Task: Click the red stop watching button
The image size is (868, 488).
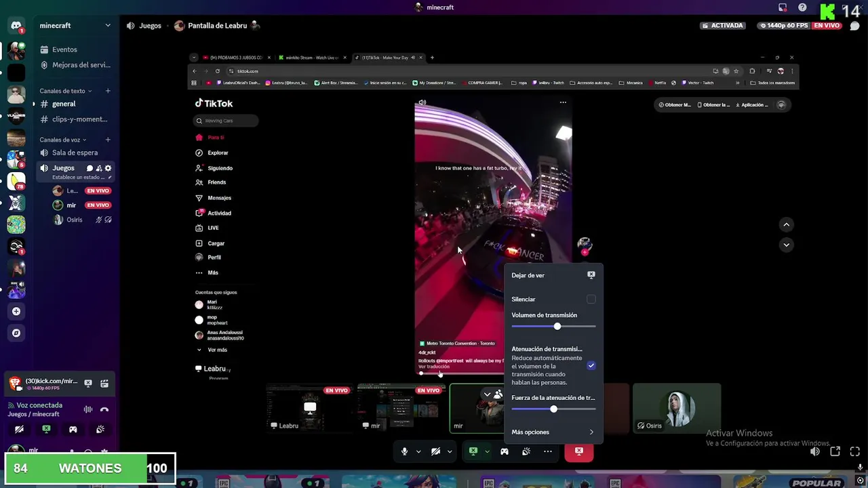Action: (579, 451)
